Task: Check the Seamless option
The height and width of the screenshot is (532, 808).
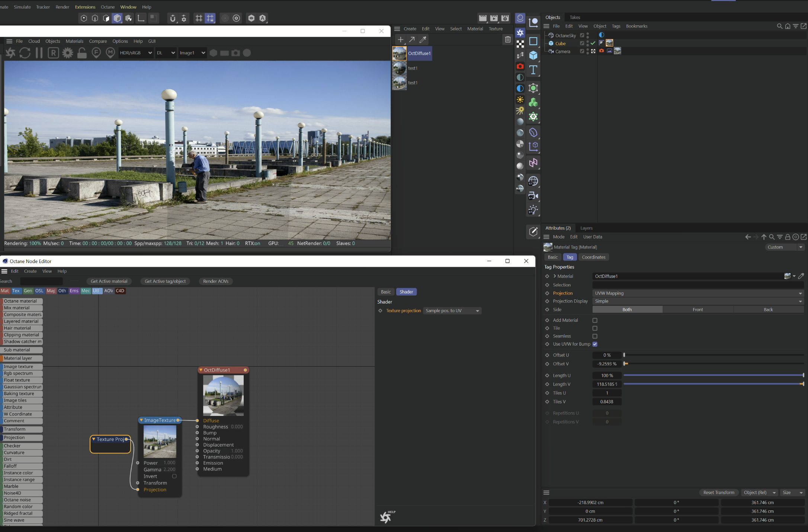Action: pyautogui.click(x=594, y=336)
